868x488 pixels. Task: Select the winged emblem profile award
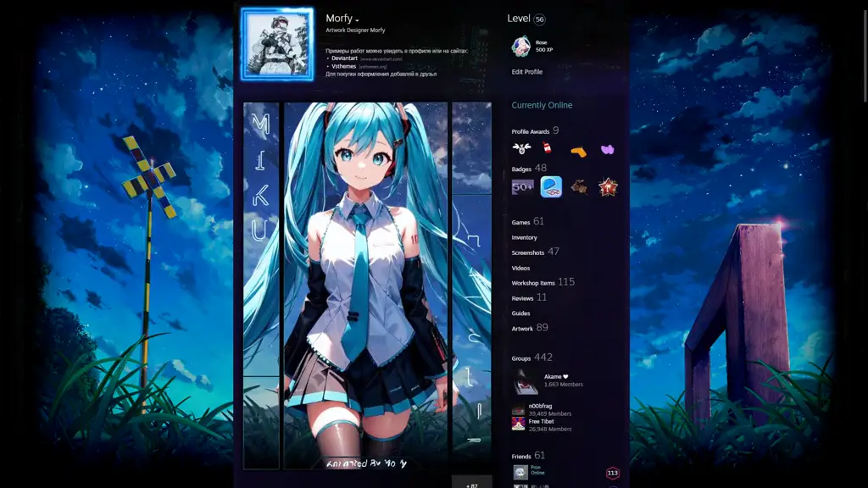click(521, 148)
